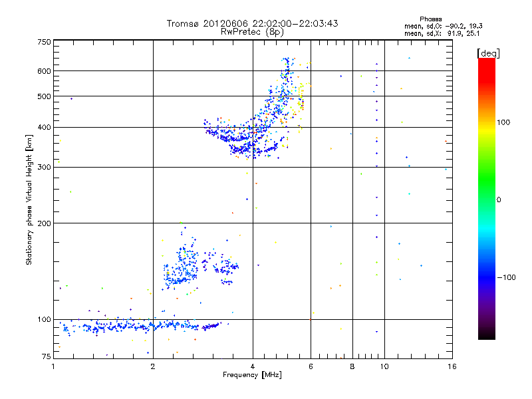The image size is (532, 399).
Task: Click the 'Stationary phase Virtual Height [km]' axis title
Action: [x=29, y=199]
